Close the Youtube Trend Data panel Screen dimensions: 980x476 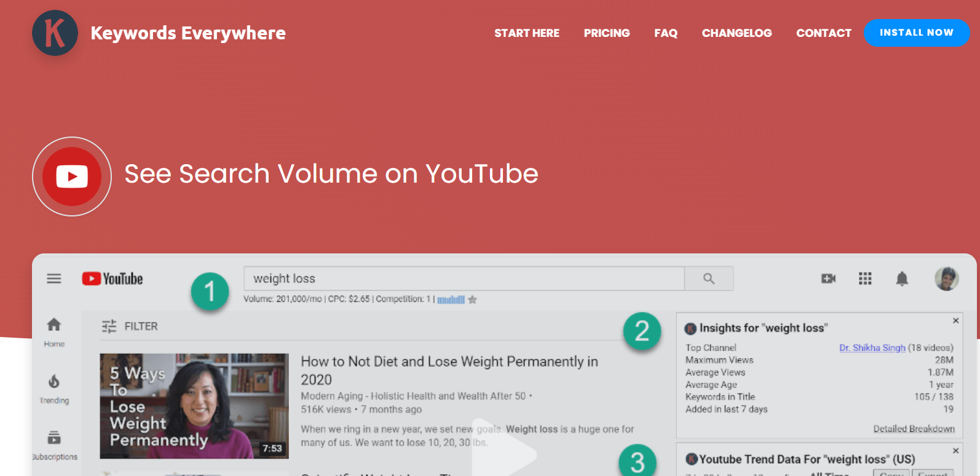tap(956, 451)
